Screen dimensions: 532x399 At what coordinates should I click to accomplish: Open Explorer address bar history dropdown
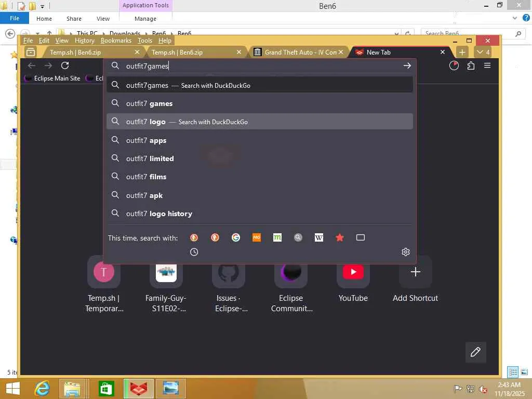[396, 33]
